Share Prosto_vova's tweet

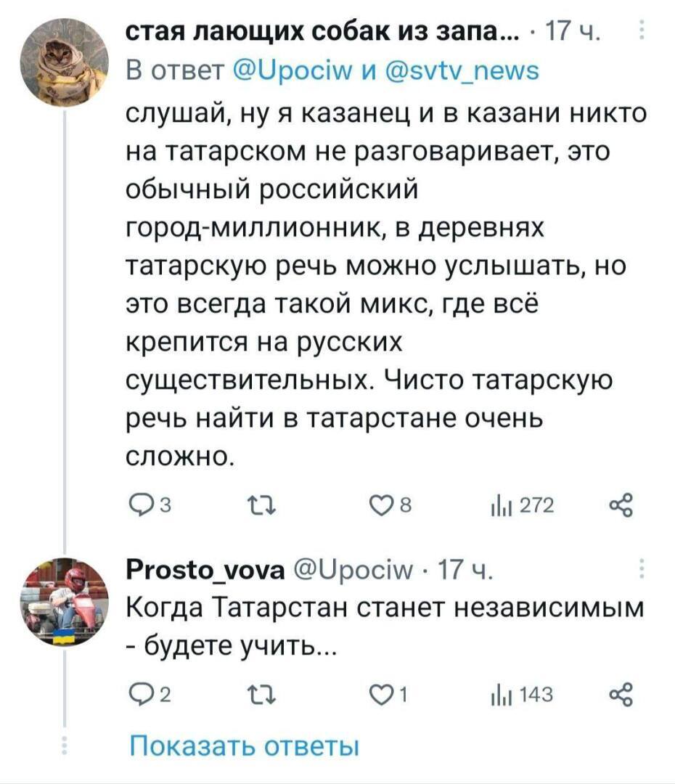coord(621,695)
